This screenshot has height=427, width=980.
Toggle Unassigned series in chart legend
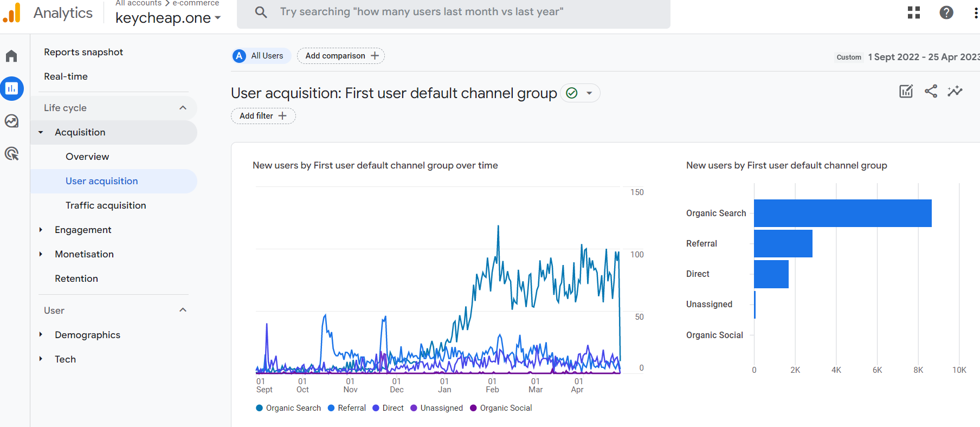[x=437, y=408]
